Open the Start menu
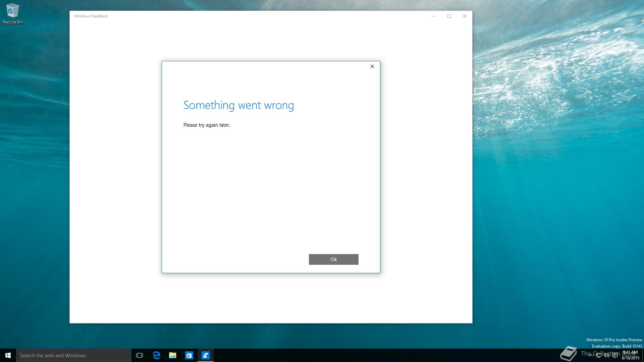 8,355
